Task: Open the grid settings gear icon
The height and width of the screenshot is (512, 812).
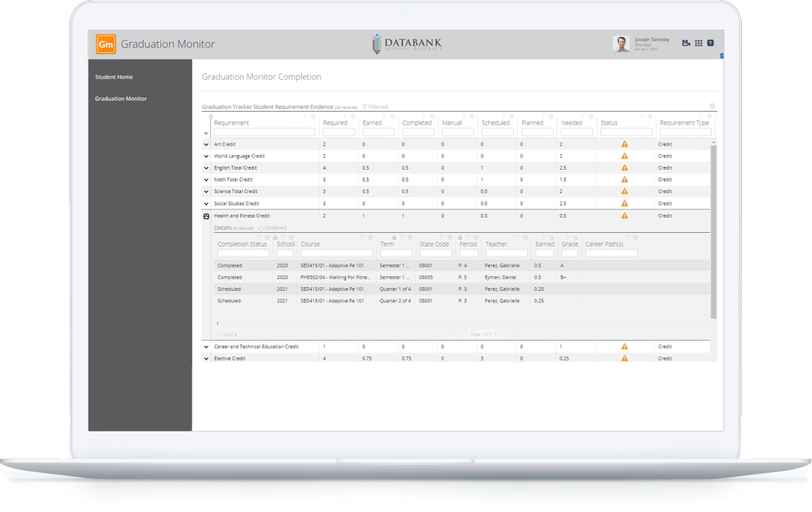Action: [x=711, y=106]
